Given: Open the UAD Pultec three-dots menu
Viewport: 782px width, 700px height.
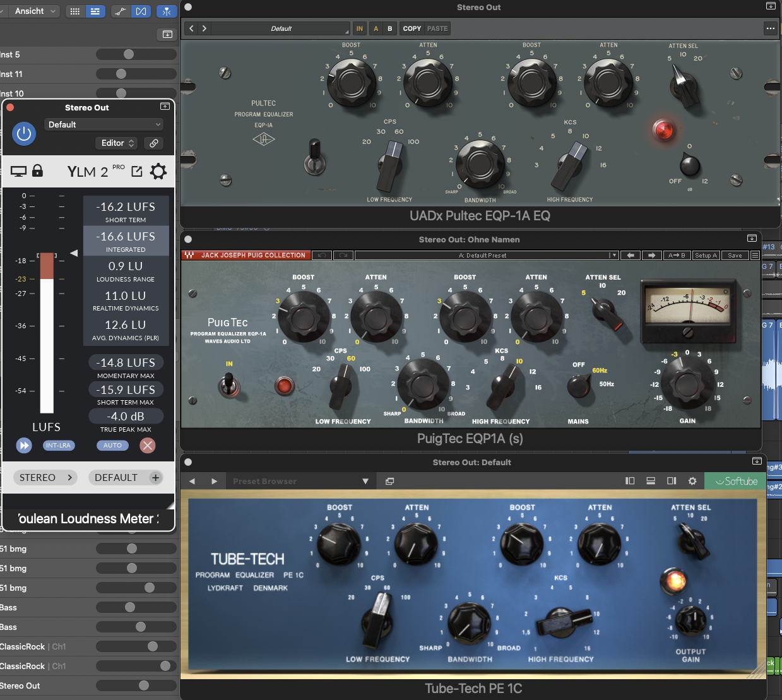Looking at the screenshot, I should (770, 28).
